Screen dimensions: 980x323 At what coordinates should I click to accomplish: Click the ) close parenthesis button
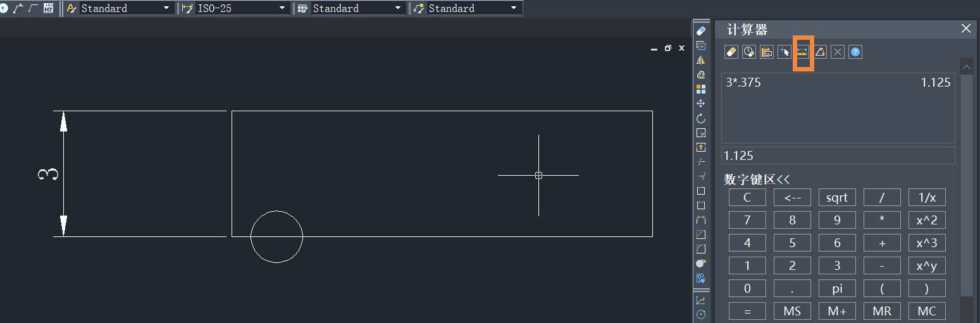pos(927,288)
